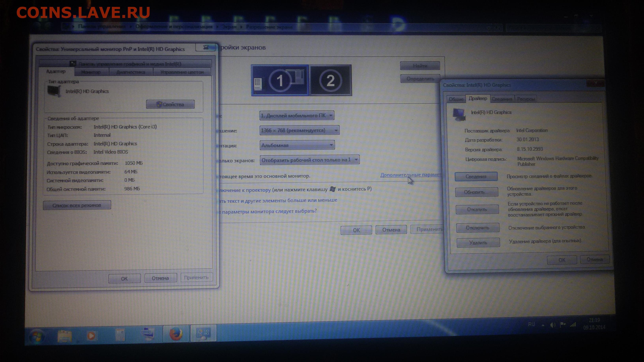644x362 pixels.
Task: Switch to Firefox in the taskbar
Action: coord(176,334)
